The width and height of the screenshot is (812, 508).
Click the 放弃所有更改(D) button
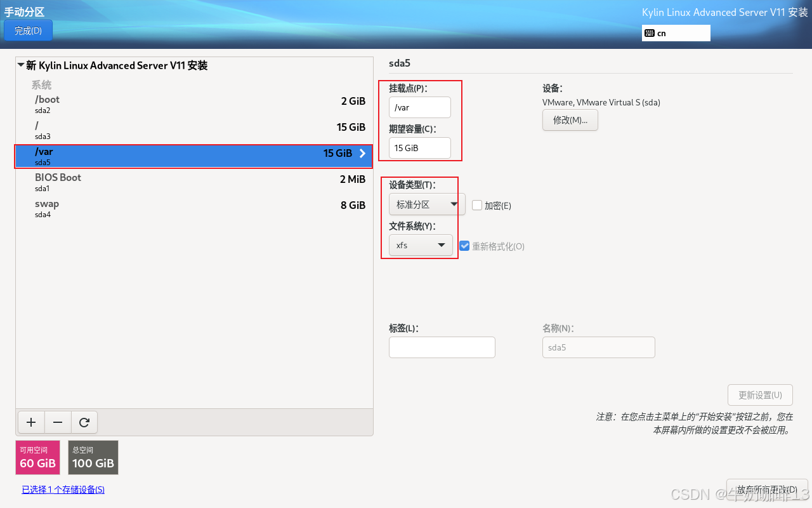coord(767,490)
